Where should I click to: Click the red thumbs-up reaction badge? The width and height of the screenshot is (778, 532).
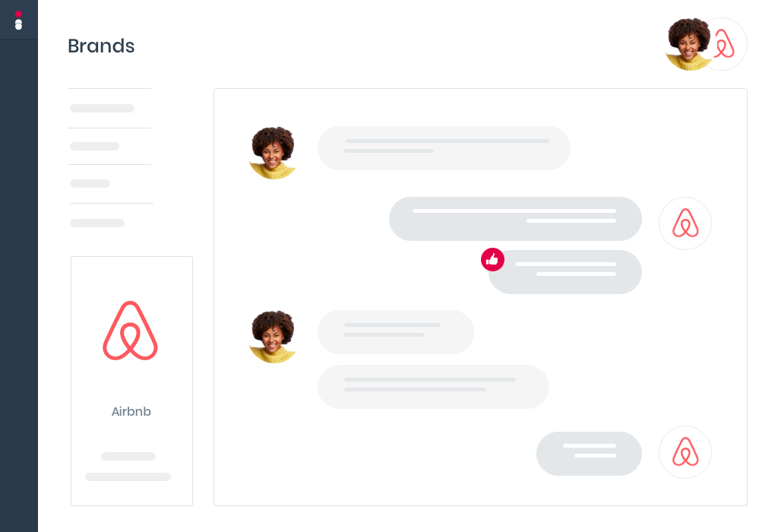pyautogui.click(x=492, y=260)
